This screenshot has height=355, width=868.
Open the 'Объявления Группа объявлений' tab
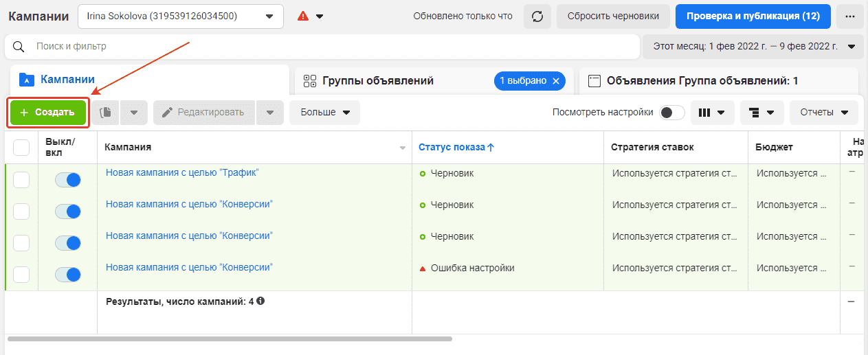pyautogui.click(x=702, y=81)
